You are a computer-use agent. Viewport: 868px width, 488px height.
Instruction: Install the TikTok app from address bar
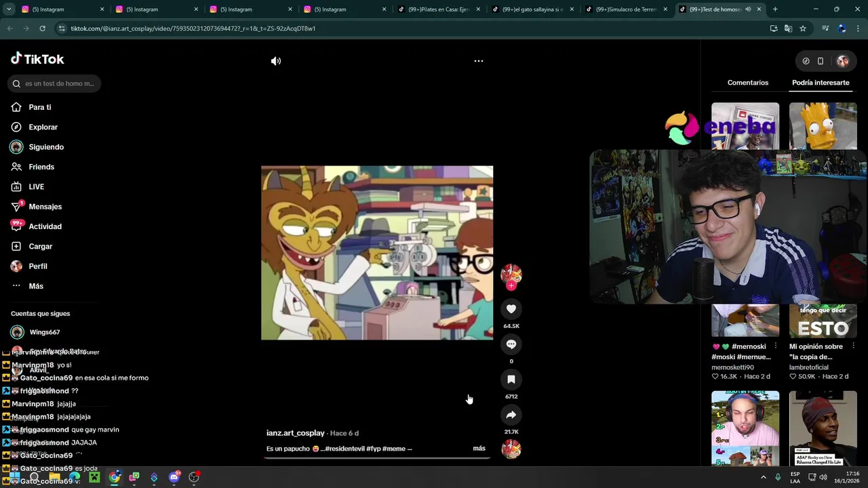[x=774, y=28]
